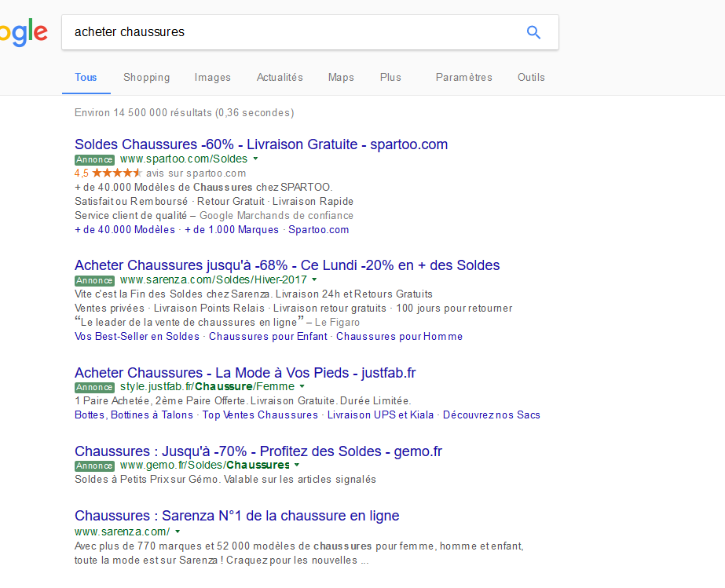The height and width of the screenshot is (588, 725).
Task: Click the Google logo
Action: [24, 33]
